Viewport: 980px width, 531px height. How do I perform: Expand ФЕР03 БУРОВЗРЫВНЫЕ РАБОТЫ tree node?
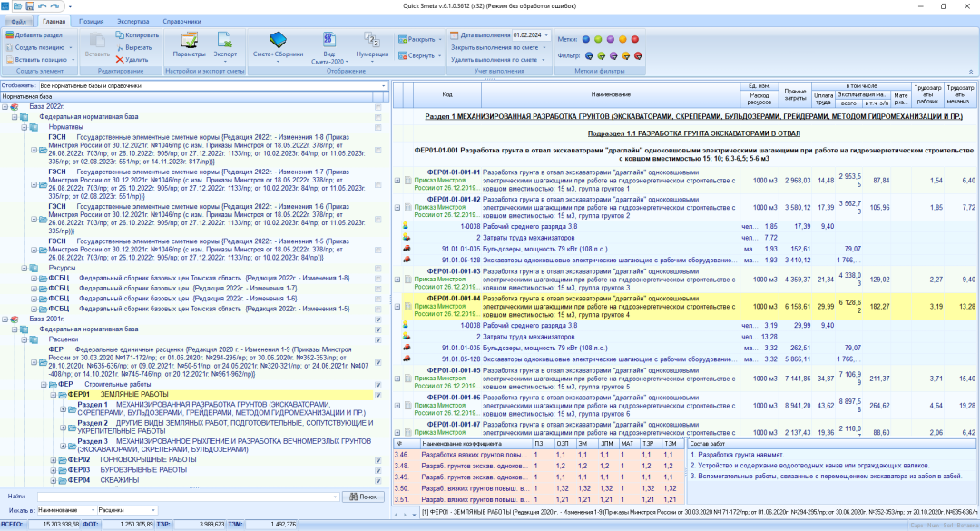[x=54, y=470]
